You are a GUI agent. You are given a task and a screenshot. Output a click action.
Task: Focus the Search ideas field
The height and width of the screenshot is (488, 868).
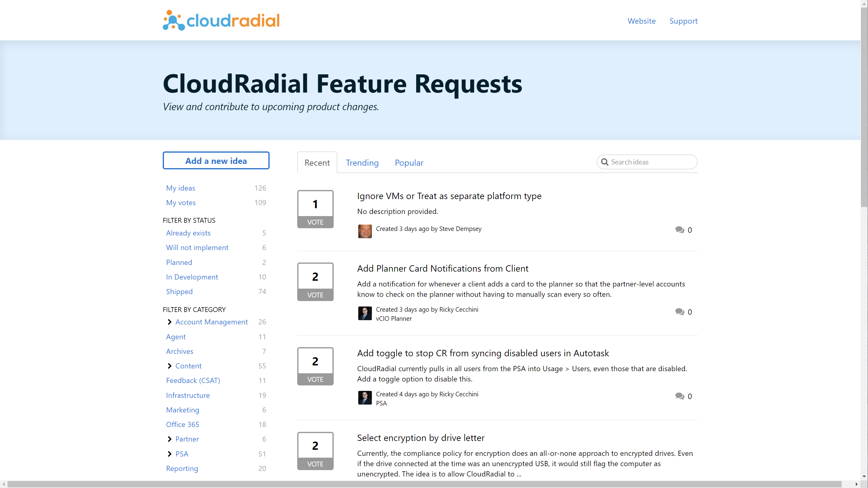point(647,162)
